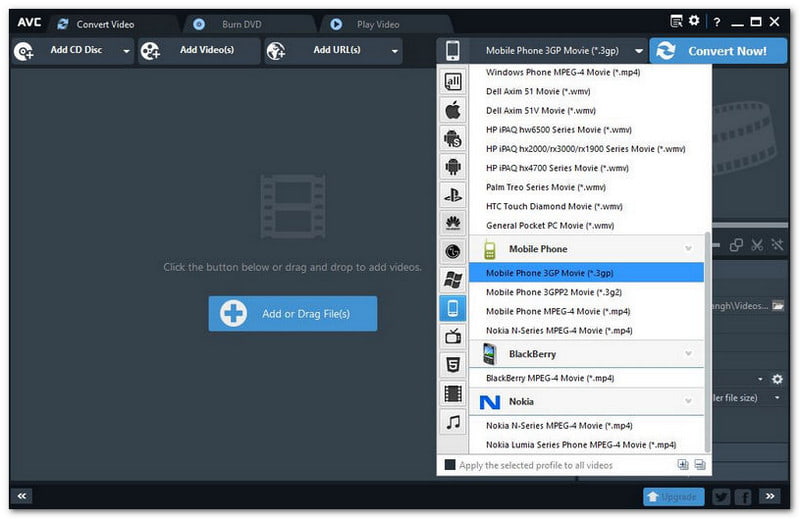Screen dimensions: 800x519
Task: Click the scissors cut icon
Action: [x=757, y=245]
